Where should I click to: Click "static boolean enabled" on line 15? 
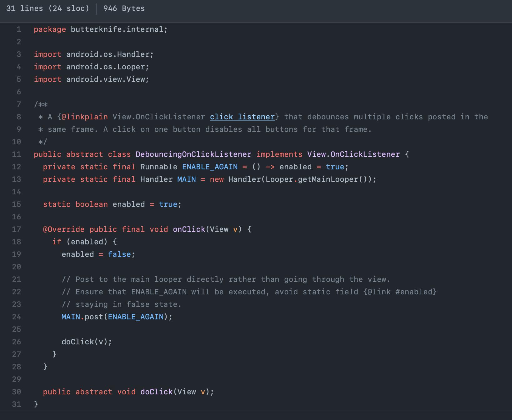(94, 204)
